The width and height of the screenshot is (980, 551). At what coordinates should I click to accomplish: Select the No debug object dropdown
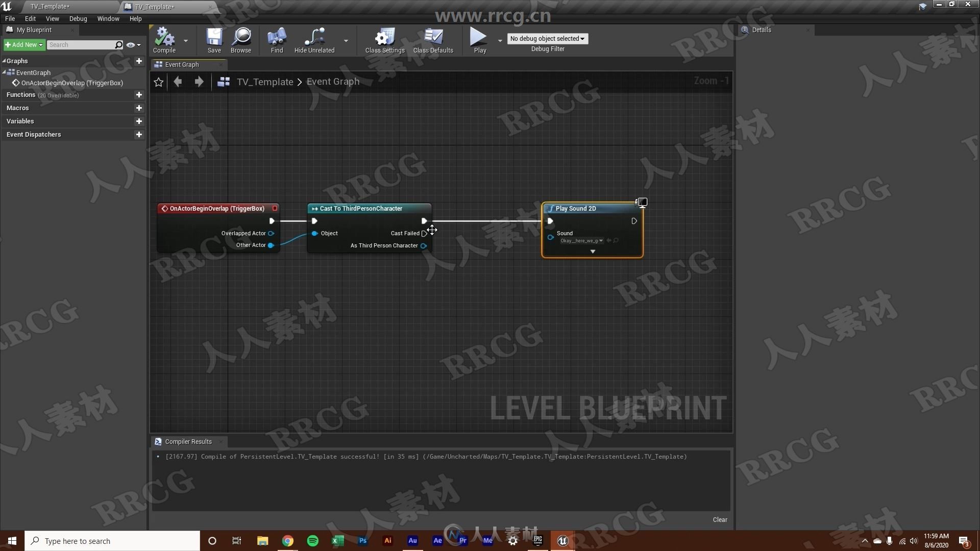coord(547,38)
